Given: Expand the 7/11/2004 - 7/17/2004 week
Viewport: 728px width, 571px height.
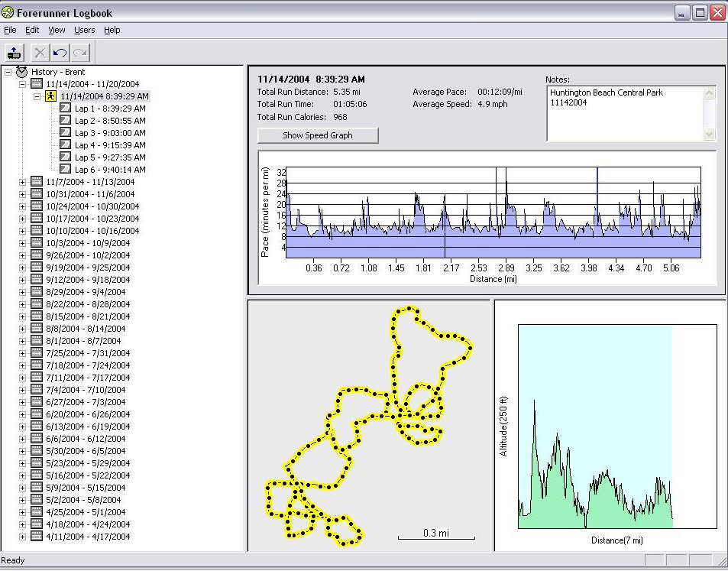Looking at the screenshot, I should (22, 378).
